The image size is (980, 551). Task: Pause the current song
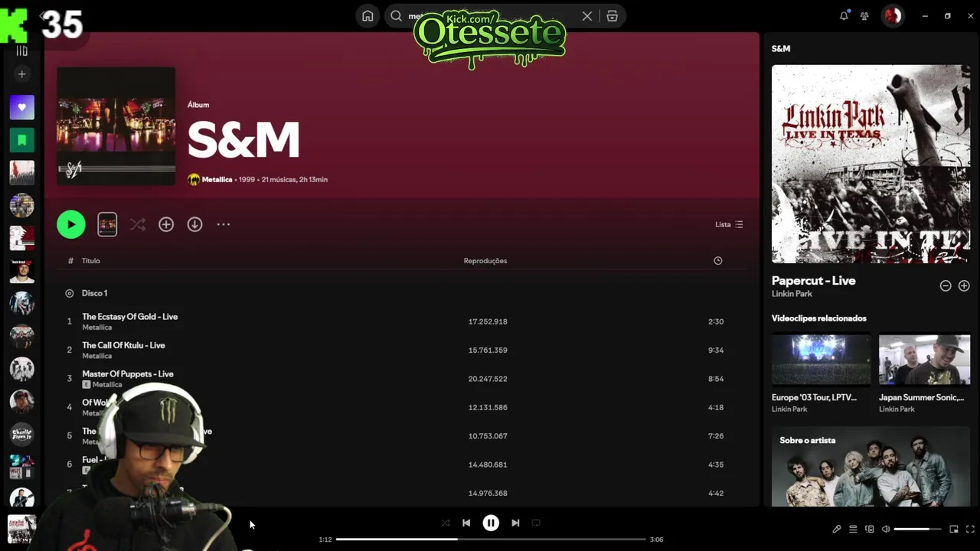(491, 523)
